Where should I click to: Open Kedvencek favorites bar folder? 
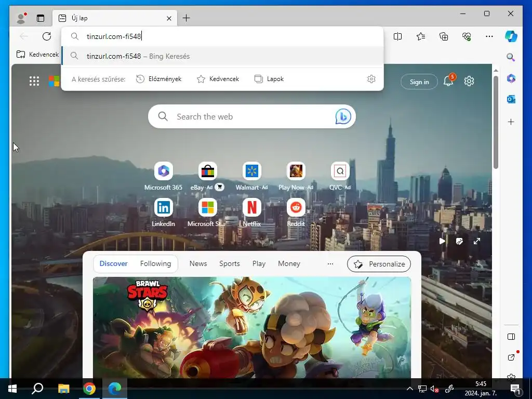click(x=37, y=54)
